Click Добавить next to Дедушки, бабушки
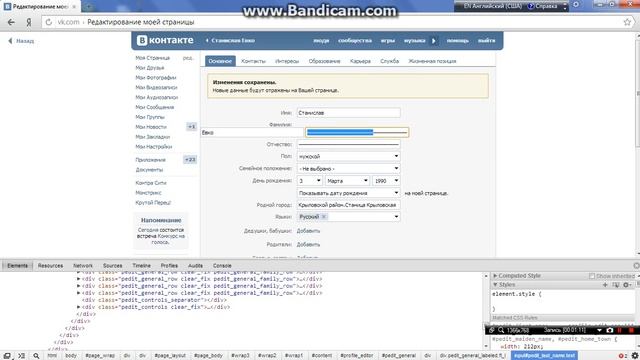This screenshot has height=360, width=640. click(x=308, y=231)
